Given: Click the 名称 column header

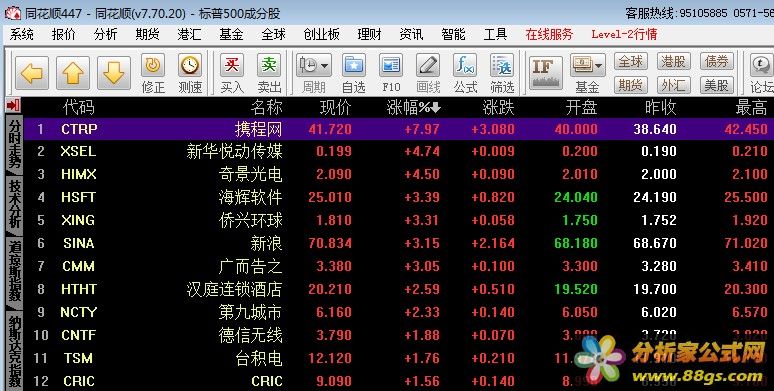Looking at the screenshot, I should point(267,107).
